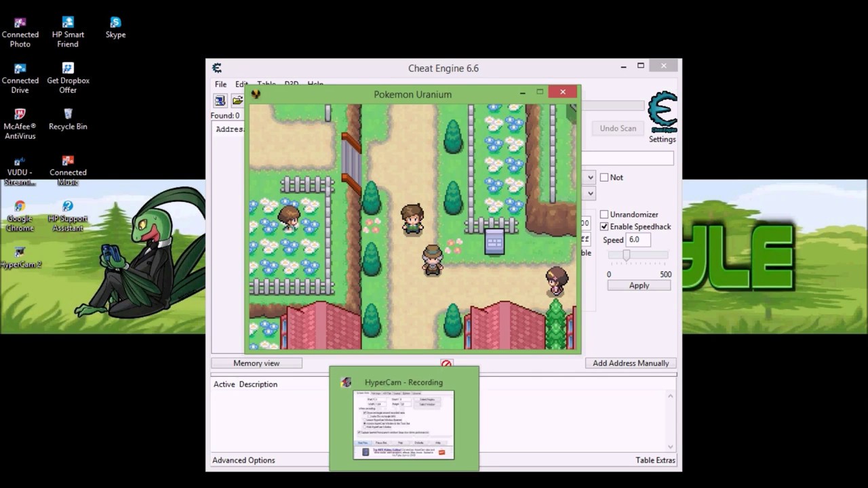868x488 pixels.
Task: Open the HP Support Assistant shortcut
Action: [x=68, y=217]
